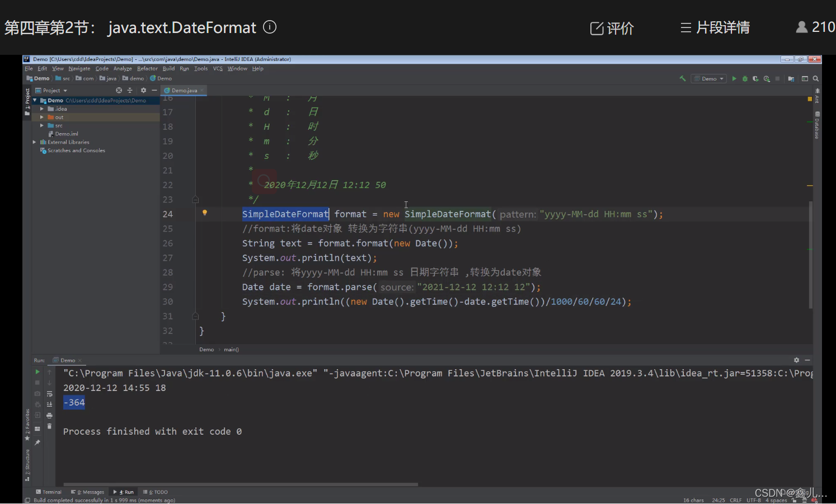Open the File menu
836x504 pixels.
point(29,69)
